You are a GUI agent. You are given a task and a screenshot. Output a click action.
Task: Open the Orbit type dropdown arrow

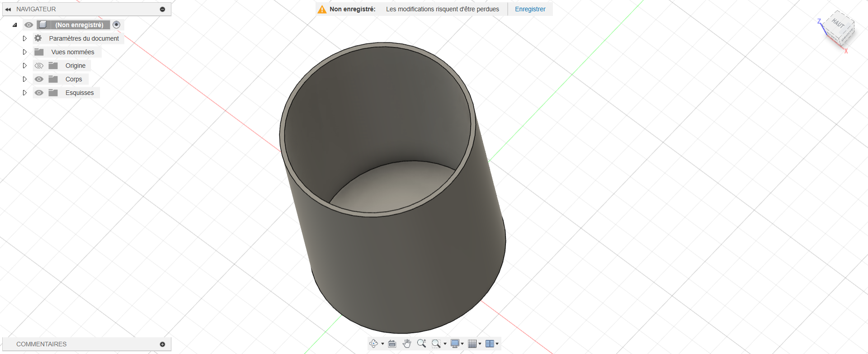[382, 344]
